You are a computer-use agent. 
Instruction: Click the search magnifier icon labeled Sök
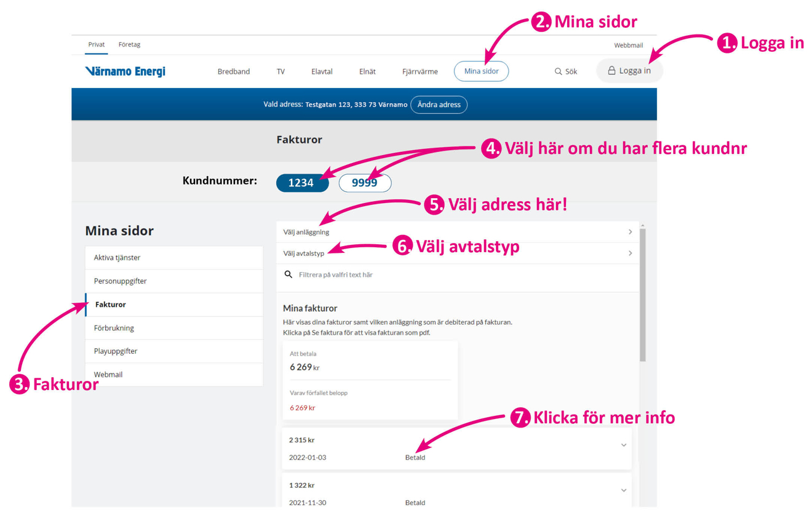(x=558, y=71)
